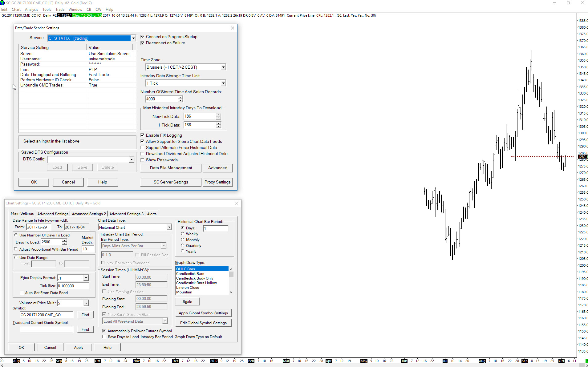The width and height of the screenshot is (588, 367).
Task: Select Mountain graph draw type
Action: click(202, 292)
